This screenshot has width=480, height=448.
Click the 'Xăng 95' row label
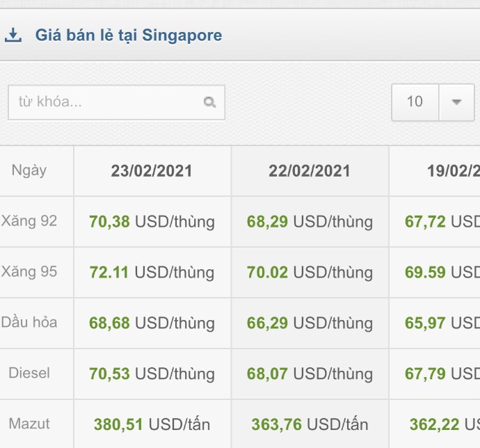(x=29, y=272)
